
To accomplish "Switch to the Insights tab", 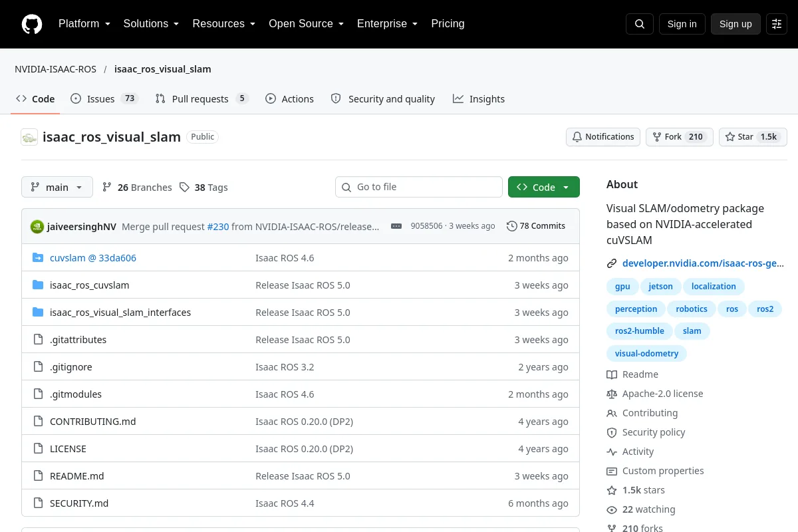I will point(479,98).
